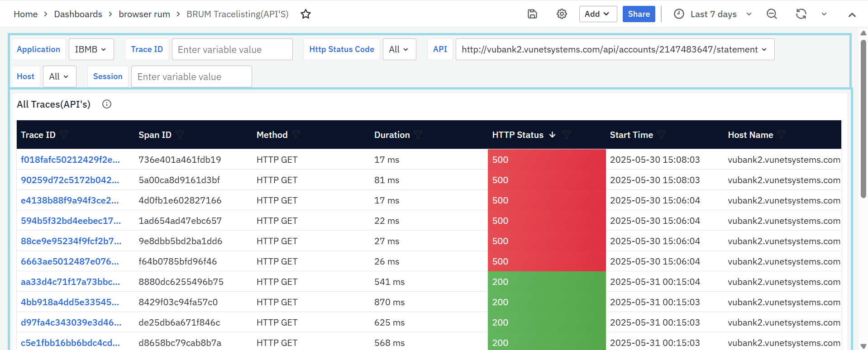Refresh the dashboard
868x350 pixels.
(x=801, y=14)
